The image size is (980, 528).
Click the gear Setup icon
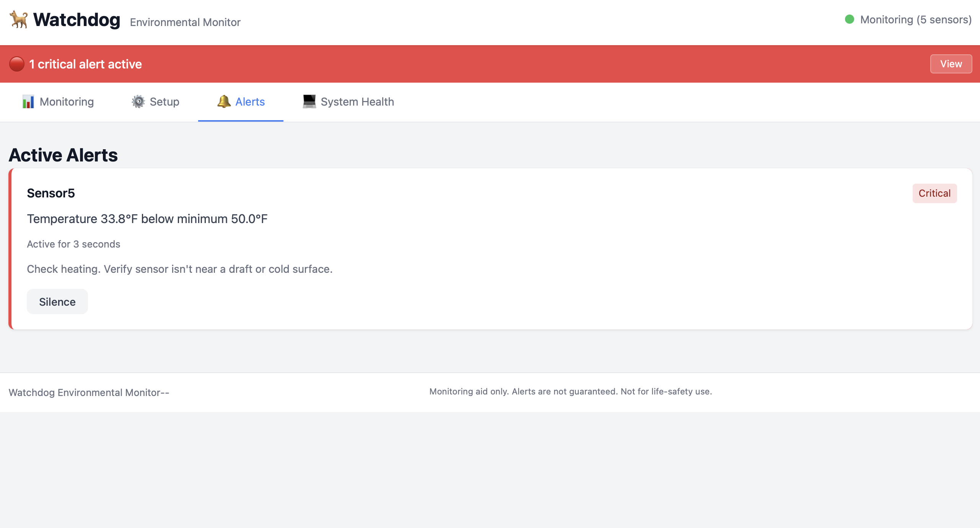138,102
